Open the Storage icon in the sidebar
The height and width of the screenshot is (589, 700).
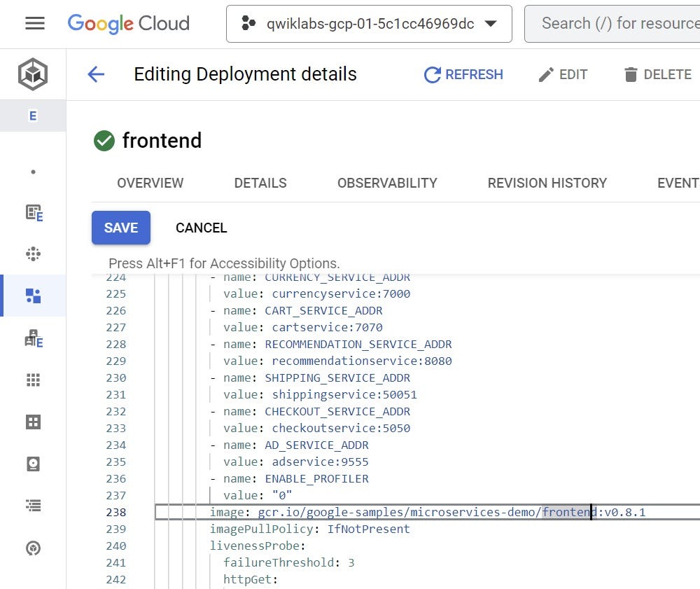pos(33,464)
